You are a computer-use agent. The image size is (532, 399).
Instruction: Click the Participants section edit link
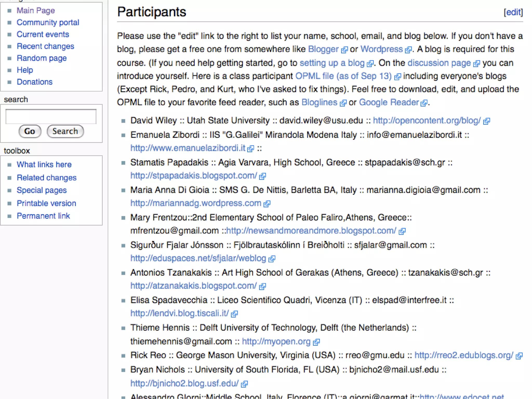[x=513, y=12]
